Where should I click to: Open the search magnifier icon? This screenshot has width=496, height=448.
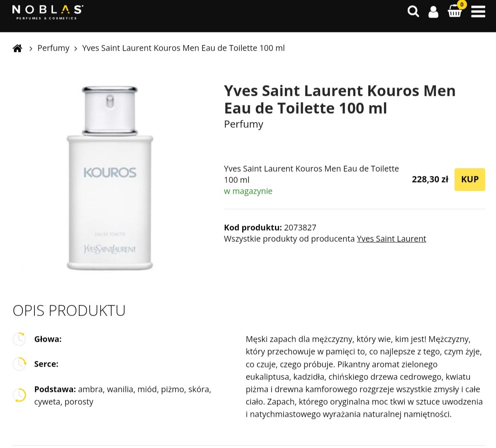click(x=413, y=12)
